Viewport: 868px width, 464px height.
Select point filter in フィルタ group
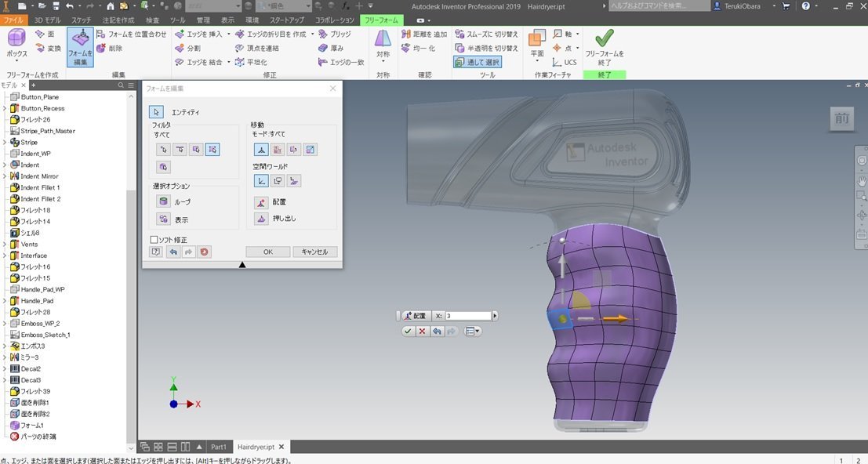(163, 150)
